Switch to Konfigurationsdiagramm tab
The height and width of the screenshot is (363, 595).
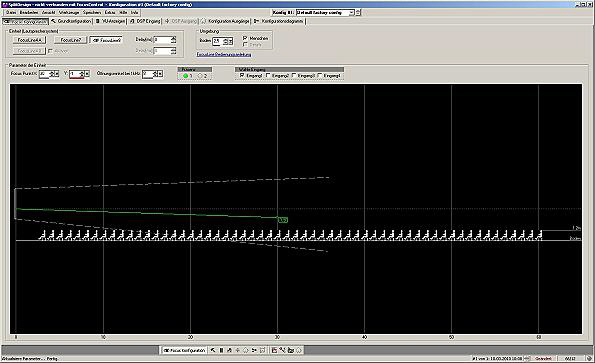[279, 21]
